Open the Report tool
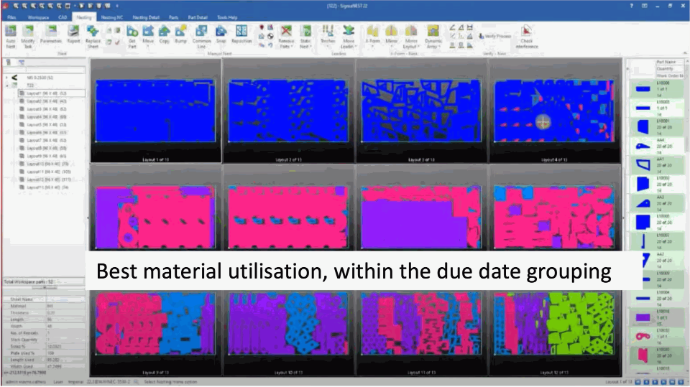 click(x=73, y=35)
